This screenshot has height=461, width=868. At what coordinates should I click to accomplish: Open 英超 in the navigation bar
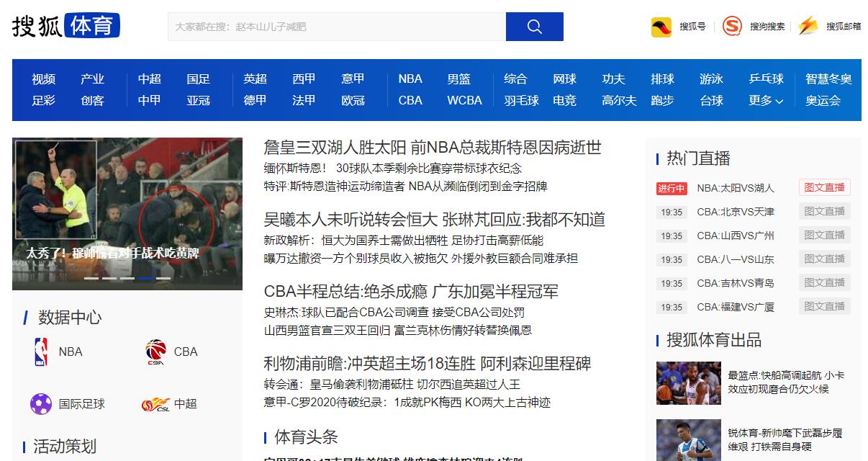255,79
